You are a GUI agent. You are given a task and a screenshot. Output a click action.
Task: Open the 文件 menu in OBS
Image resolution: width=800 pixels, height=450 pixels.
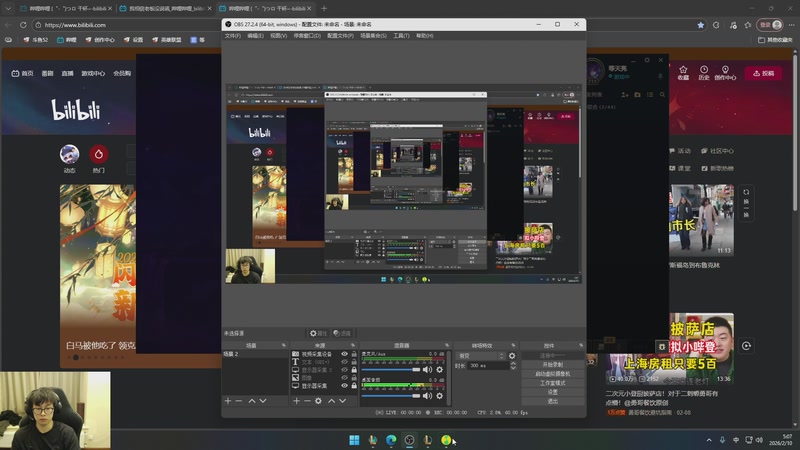[x=232, y=35]
